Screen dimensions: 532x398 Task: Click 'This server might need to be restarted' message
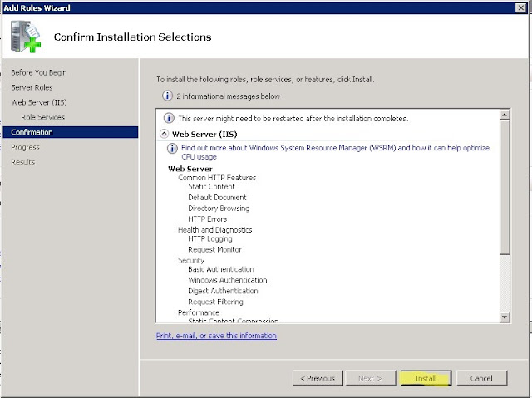pyautogui.click(x=293, y=119)
